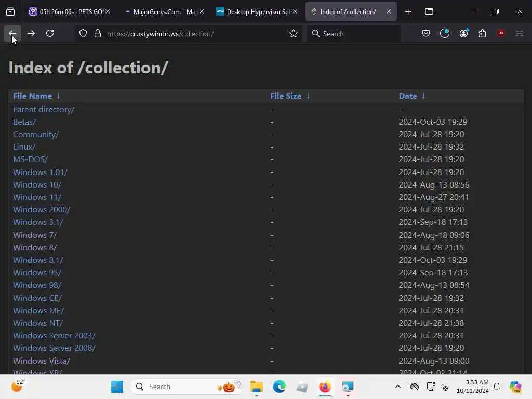
Task: Open the weather widget showing 92°
Action: click(x=18, y=386)
